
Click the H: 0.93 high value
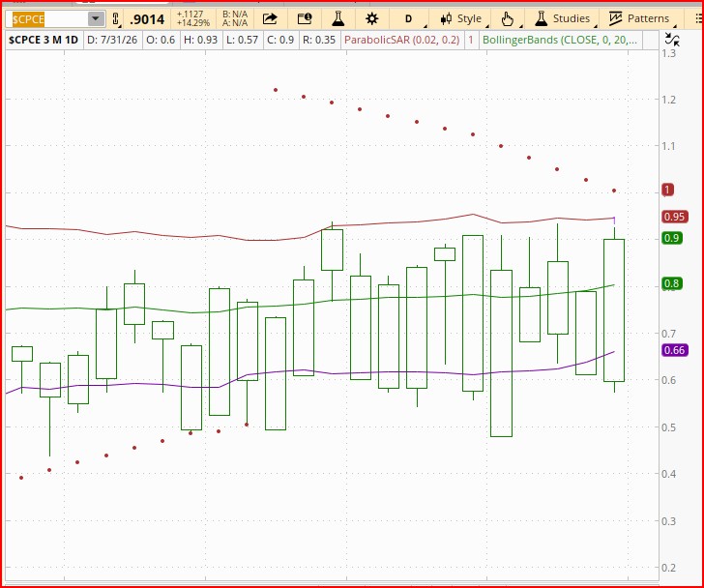(x=201, y=40)
